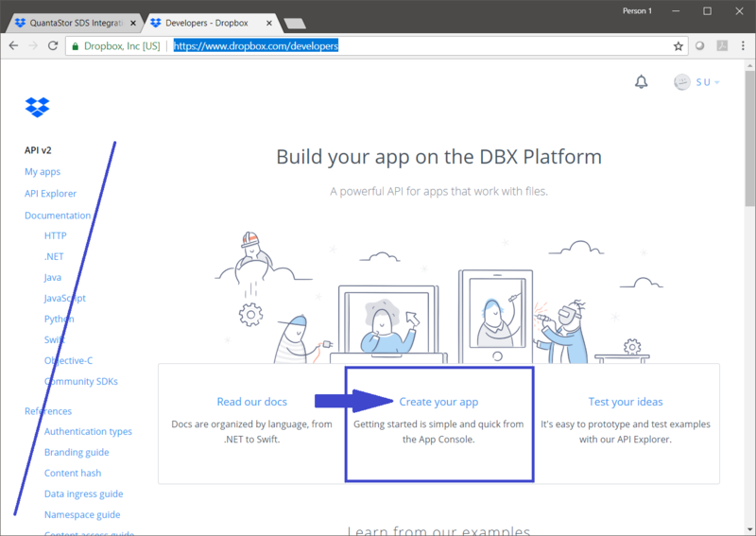Bookmark page with the star icon
The width and height of the screenshot is (756, 536).
pos(678,46)
